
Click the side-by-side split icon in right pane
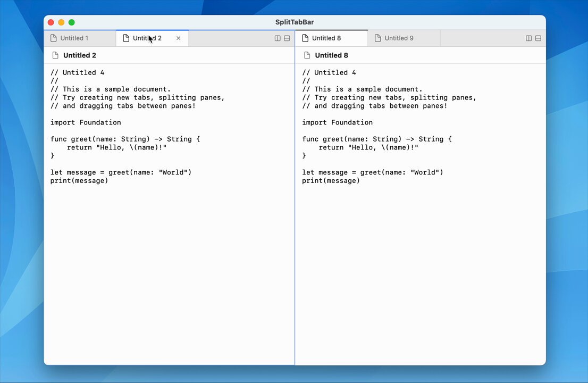(x=528, y=38)
